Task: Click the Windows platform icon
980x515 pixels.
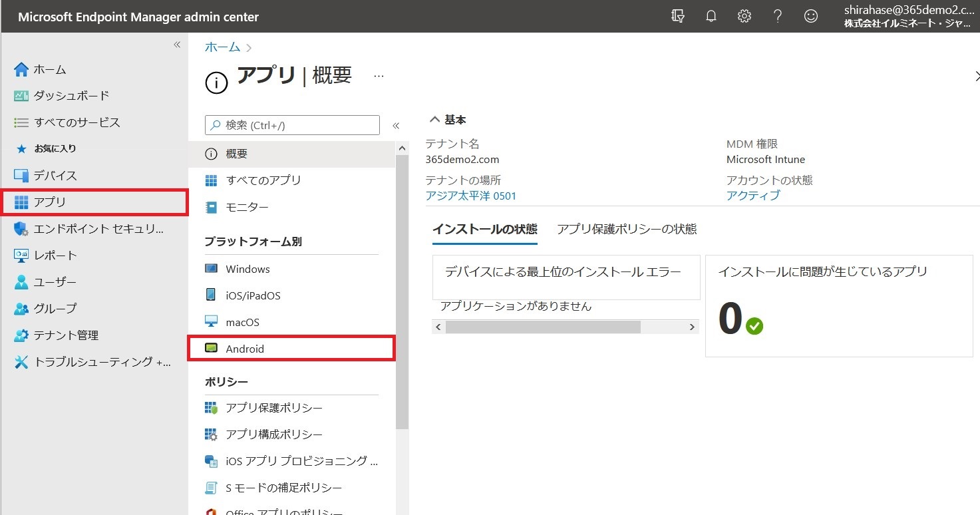Action: [x=212, y=269]
